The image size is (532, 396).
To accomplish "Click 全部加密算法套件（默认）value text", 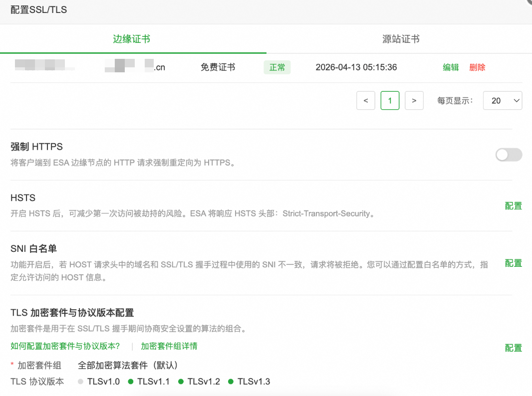I will point(128,365).
